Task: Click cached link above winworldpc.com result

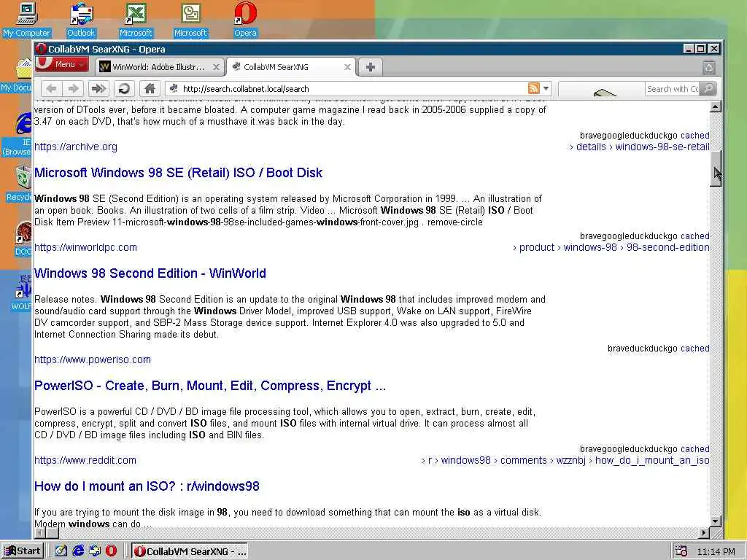Action: (x=694, y=236)
